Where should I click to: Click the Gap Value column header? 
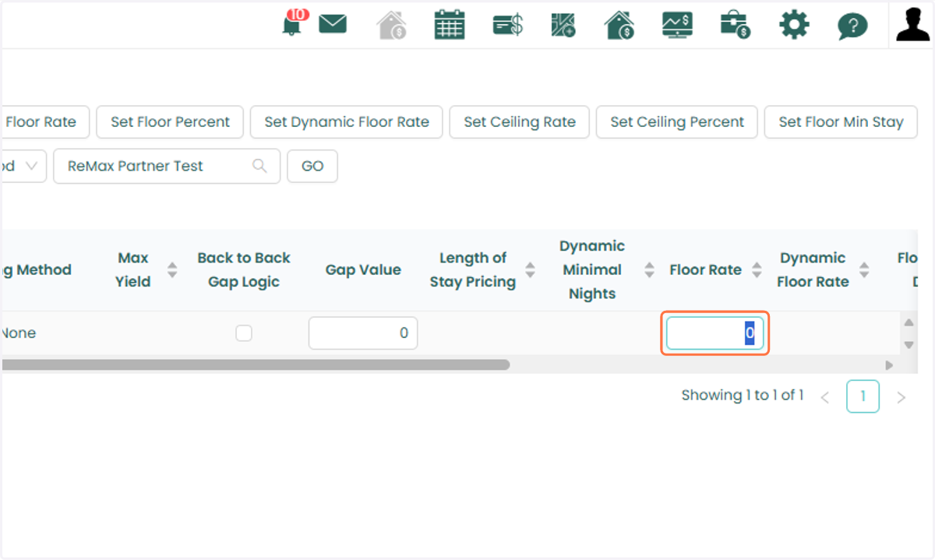click(x=363, y=270)
